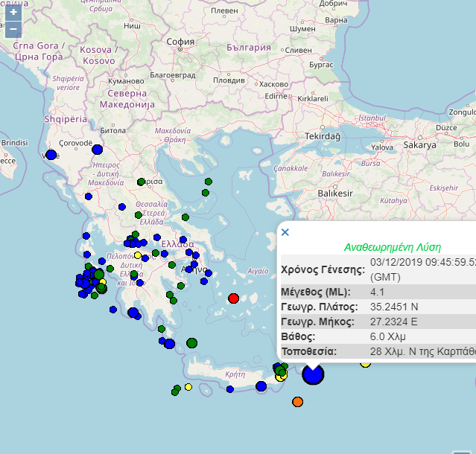Click the depth value 6.0 Χλμ
Screen dimensions: 476x454
(x=390, y=336)
